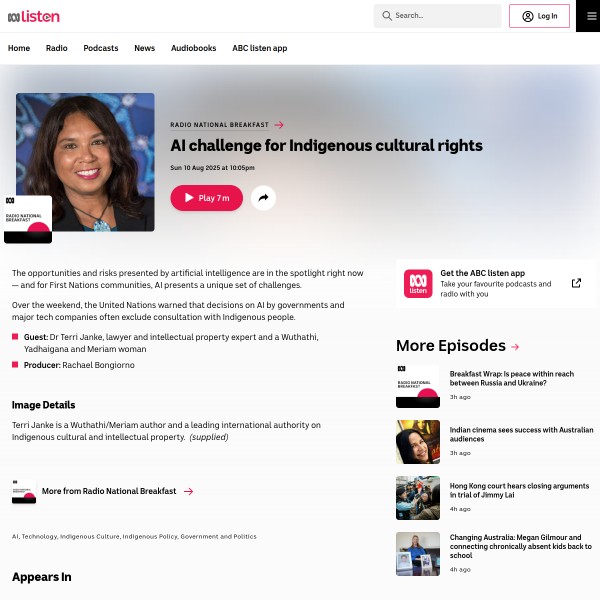Click the arrow beside Radio National Breakfast label
Image resolution: width=600 pixels, height=600 pixels.
tap(279, 125)
